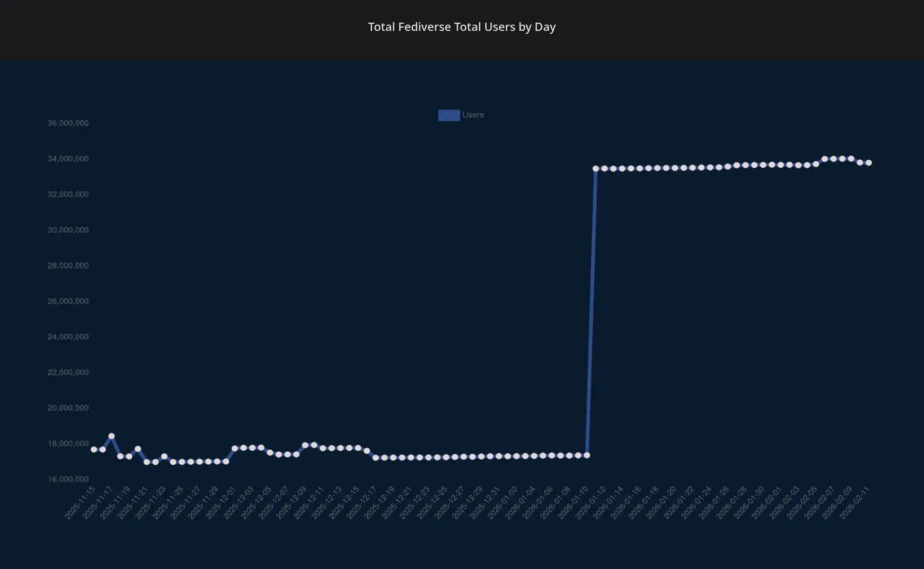Click the chart title text
Viewport: 924px width, 569px height.
(x=462, y=27)
